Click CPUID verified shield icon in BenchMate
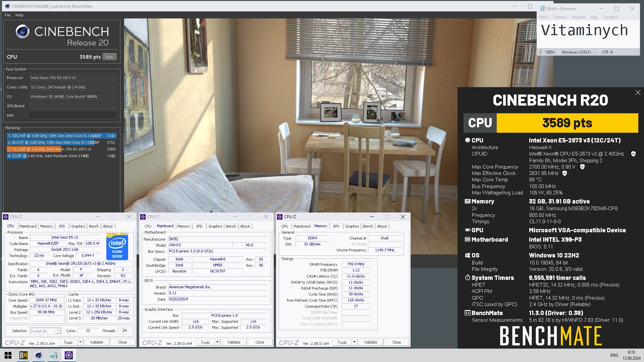This screenshot has height=362, width=644. point(633,154)
